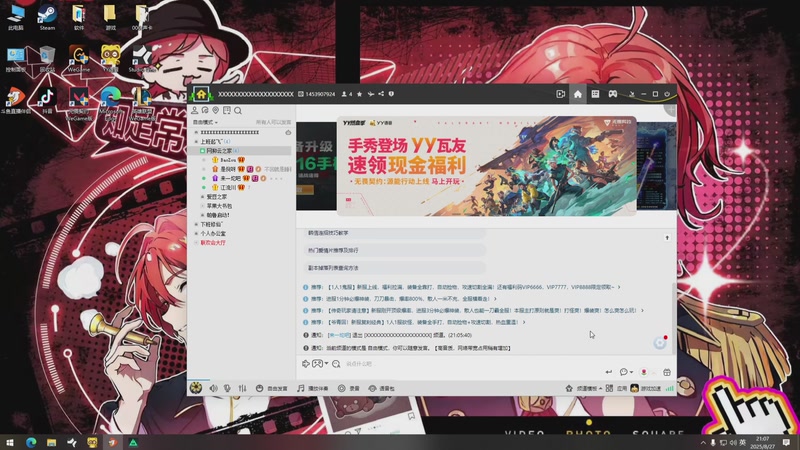The width and height of the screenshot is (800, 450).
Task: Click the bulletin board icon above the channel list
Action: click(x=227, y=110)
